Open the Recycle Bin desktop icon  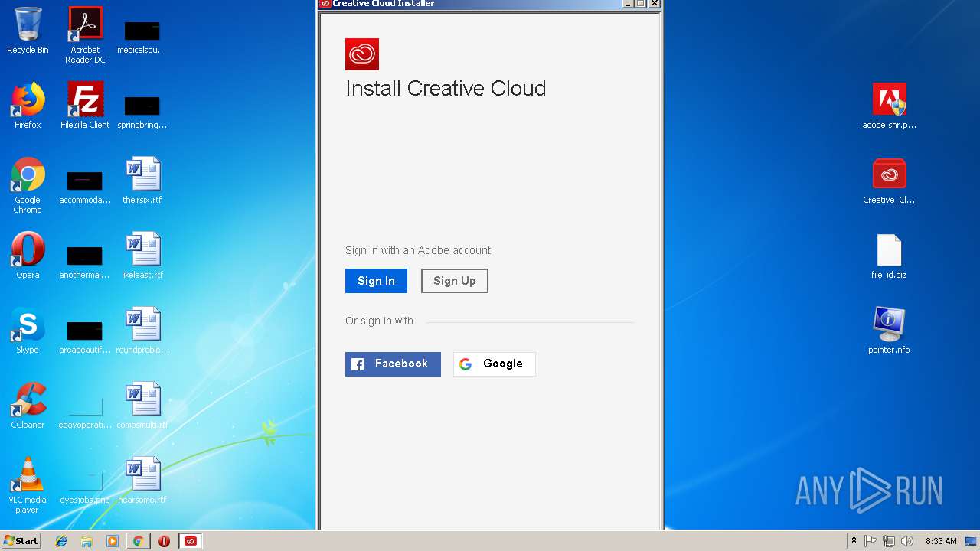coord(28,31)
